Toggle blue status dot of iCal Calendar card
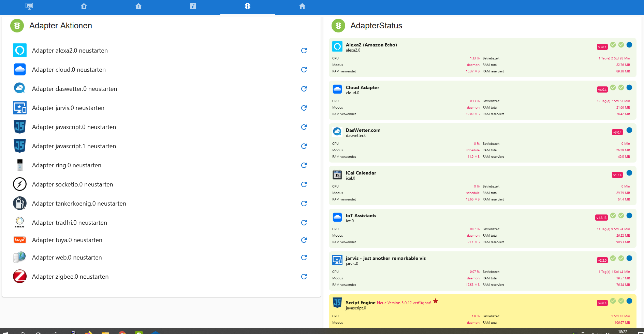 pyautogui.click(x=629, y=173)
